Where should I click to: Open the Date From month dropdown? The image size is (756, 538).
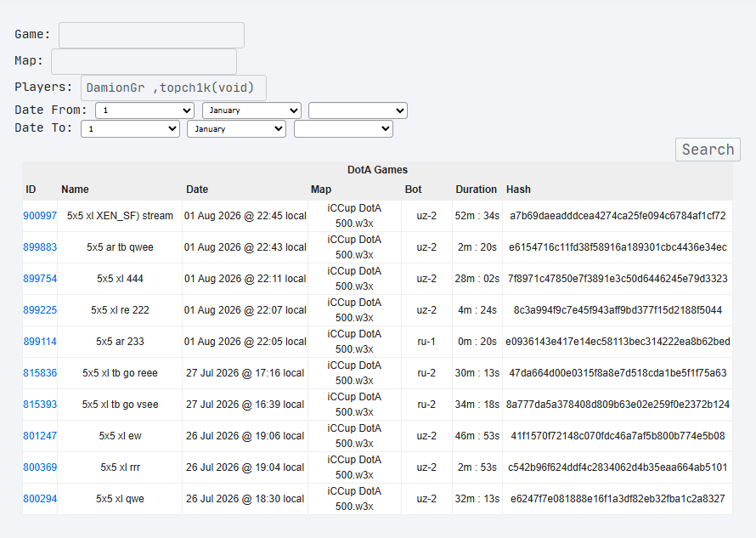click(x=251, y=110)
